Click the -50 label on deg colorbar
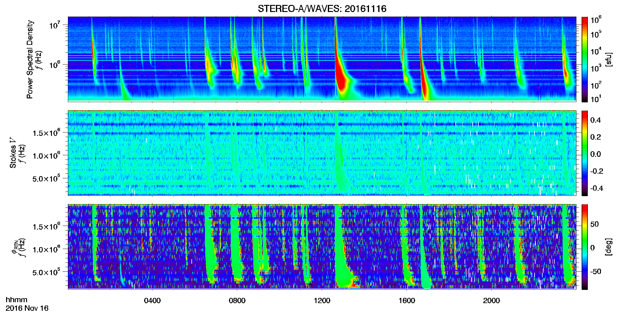The height and width of the screenshot is (332, 644). (596, 271)
